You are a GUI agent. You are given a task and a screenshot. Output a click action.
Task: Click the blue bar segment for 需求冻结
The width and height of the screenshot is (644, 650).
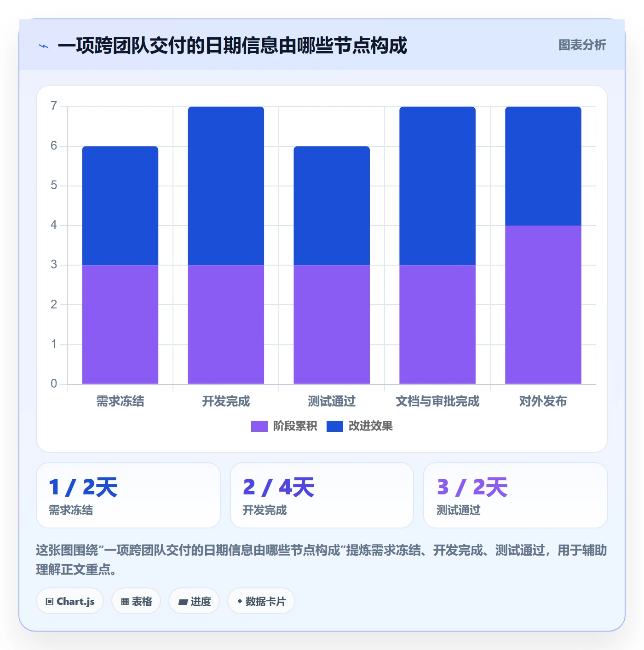pyautogui.click(x=120, y=206)
